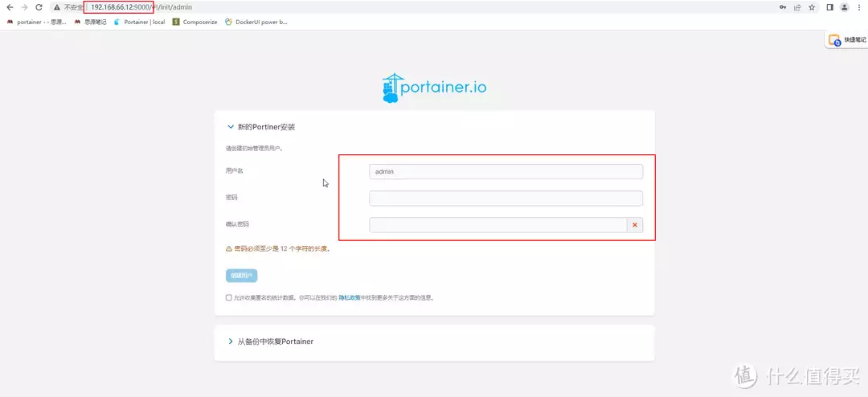Click the browser forward arrow
This screenshot has width=868, height=397.
coord(24,8)
